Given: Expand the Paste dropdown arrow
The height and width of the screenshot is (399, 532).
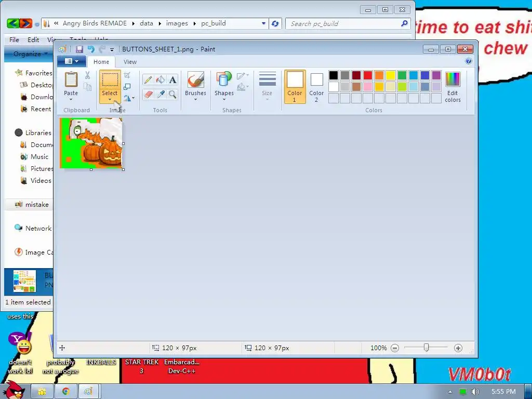Looking at the screenshot, I should coord(71,99).
